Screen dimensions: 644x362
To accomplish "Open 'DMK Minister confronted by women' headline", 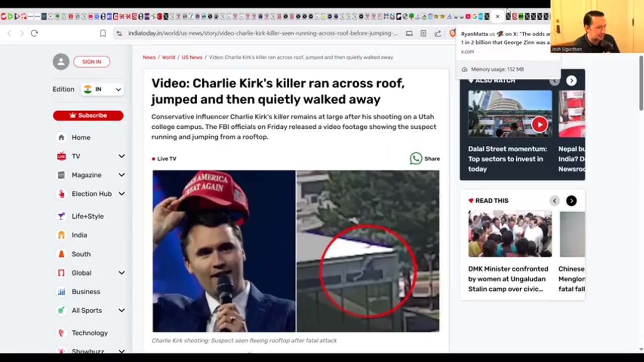I will click(x=508, y=279).
